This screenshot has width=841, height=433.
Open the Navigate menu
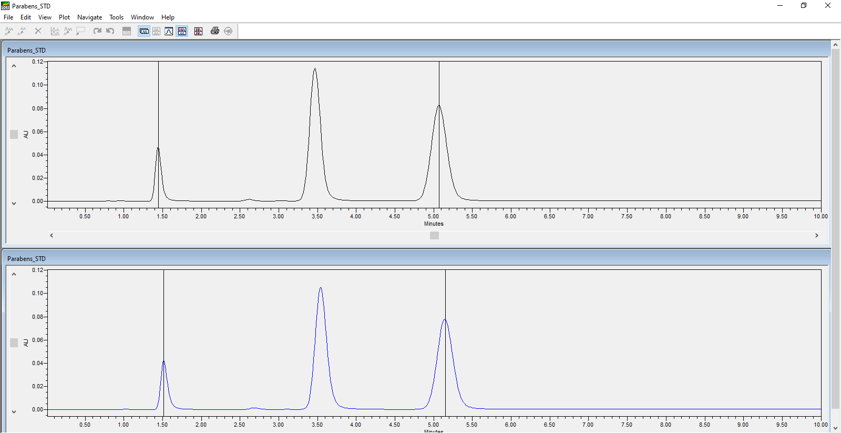coord(90,17)
